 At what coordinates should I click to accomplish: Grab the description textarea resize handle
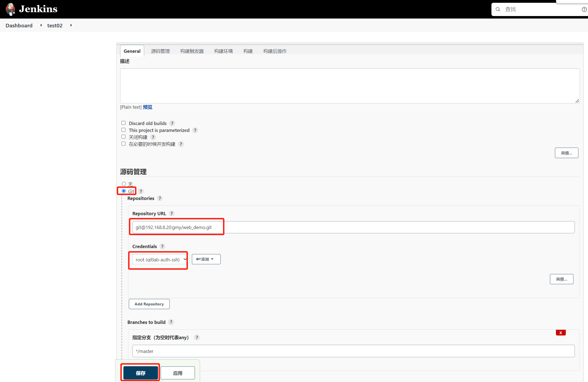pos(577,101)
